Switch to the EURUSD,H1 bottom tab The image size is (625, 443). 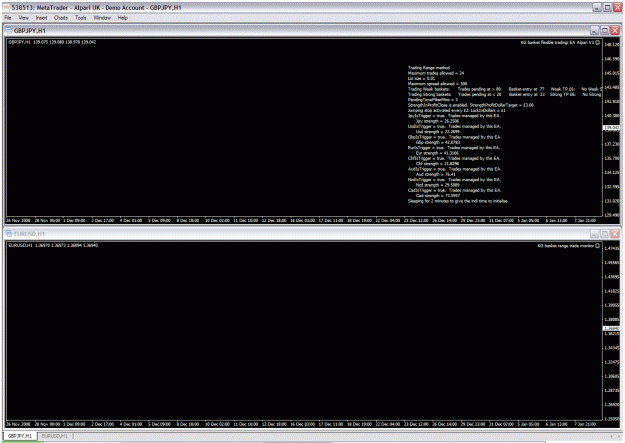tap(55, 436)
